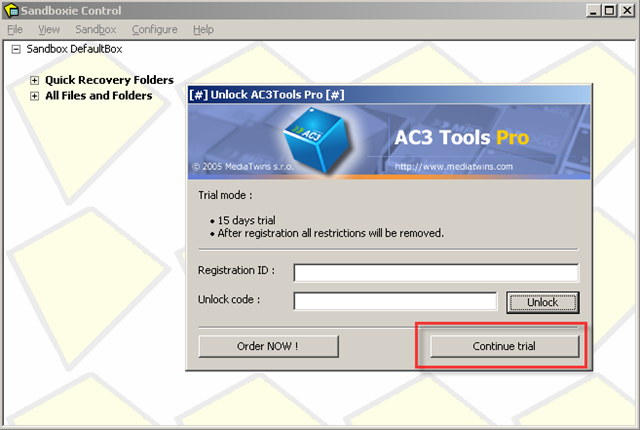The image size is (640, 430).
Task: Click the '© 2005 MediaTwins s.r.o.' text
Action: coord(242,166)
